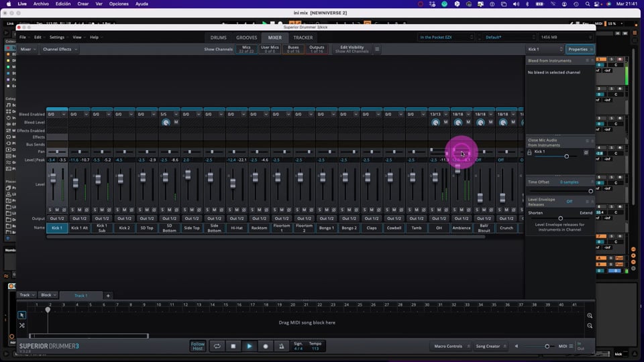Zoom out on the song track timeline

pyautogui.click(x=590, y=326)
